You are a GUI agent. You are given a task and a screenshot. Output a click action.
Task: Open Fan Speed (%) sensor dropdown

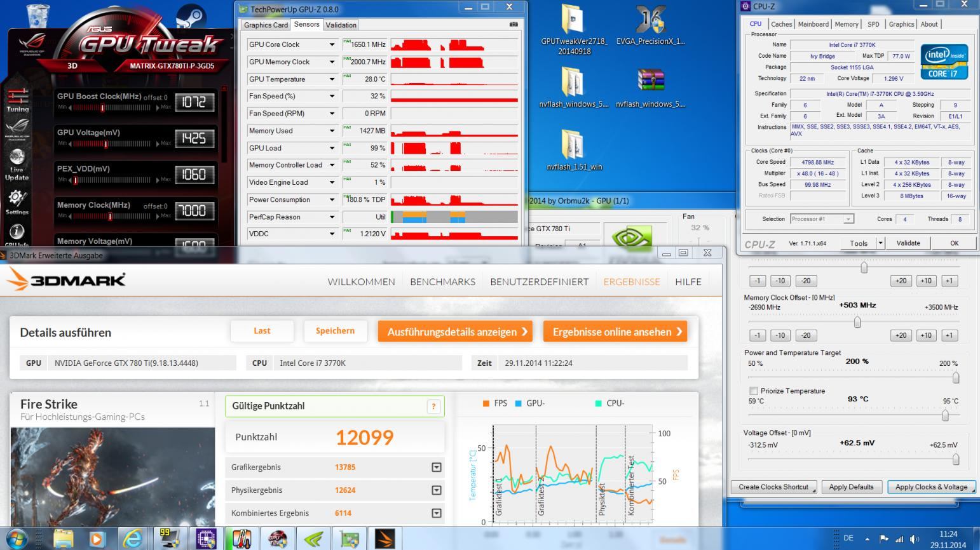tap(332, 96)
